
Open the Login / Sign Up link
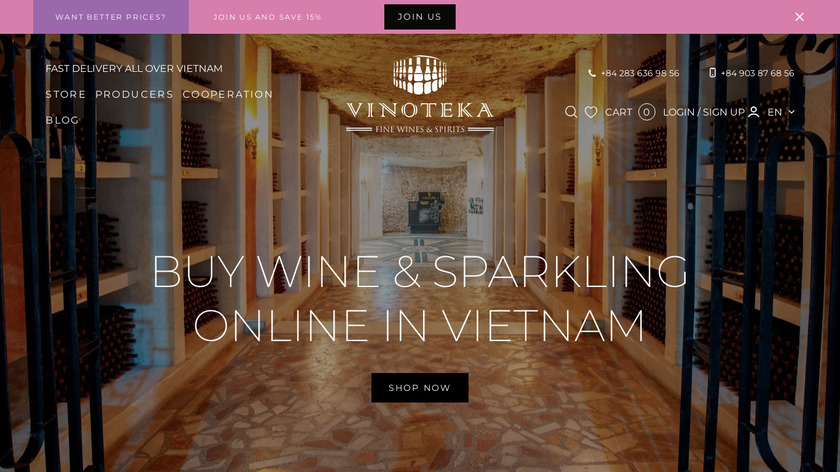point(704,112)
